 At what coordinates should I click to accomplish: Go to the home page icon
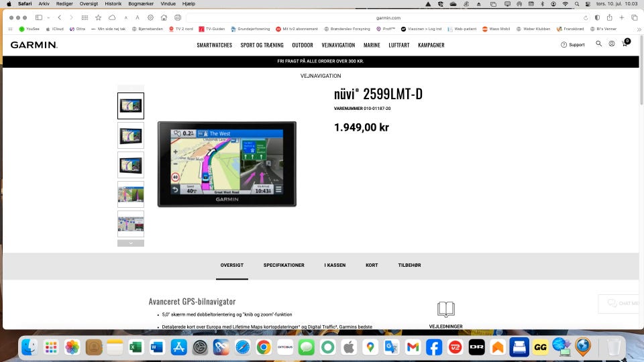(164, 17)
